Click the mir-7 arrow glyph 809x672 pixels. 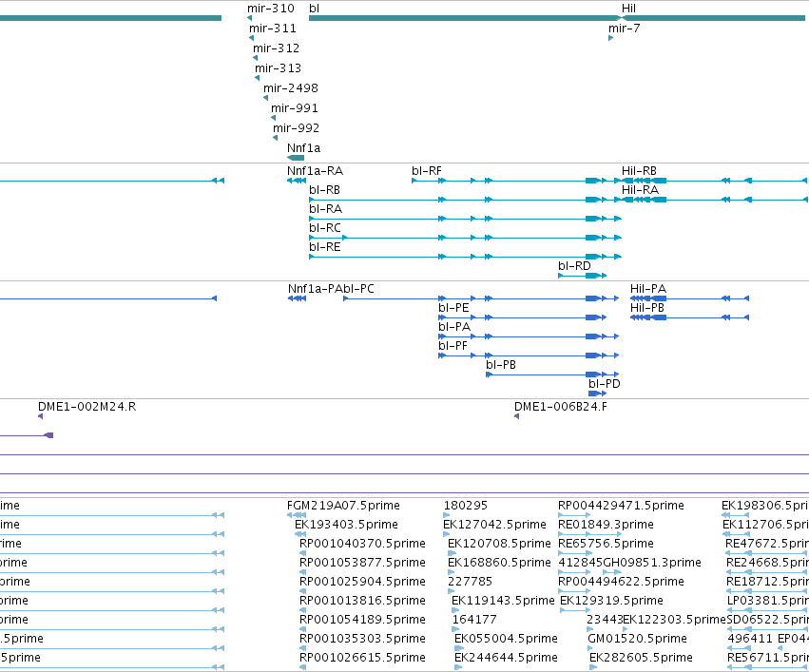(x=611, y=38)
